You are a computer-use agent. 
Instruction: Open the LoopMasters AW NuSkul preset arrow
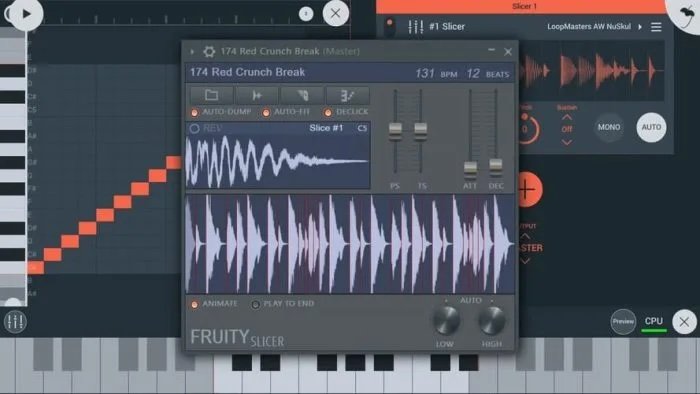[640, 27]
